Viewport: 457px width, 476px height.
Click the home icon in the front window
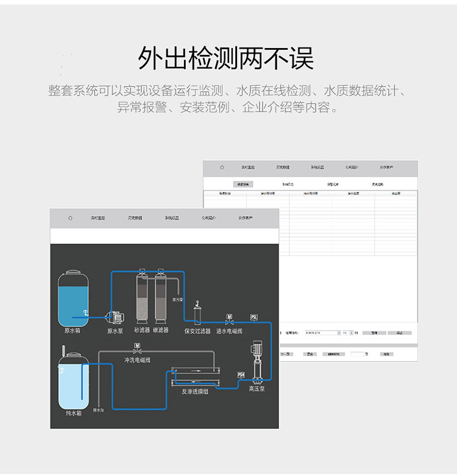point(70,218)
